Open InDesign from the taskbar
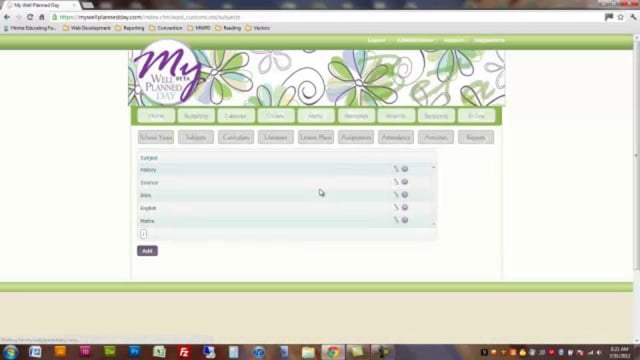640x360 pixels. coord(85,352)
